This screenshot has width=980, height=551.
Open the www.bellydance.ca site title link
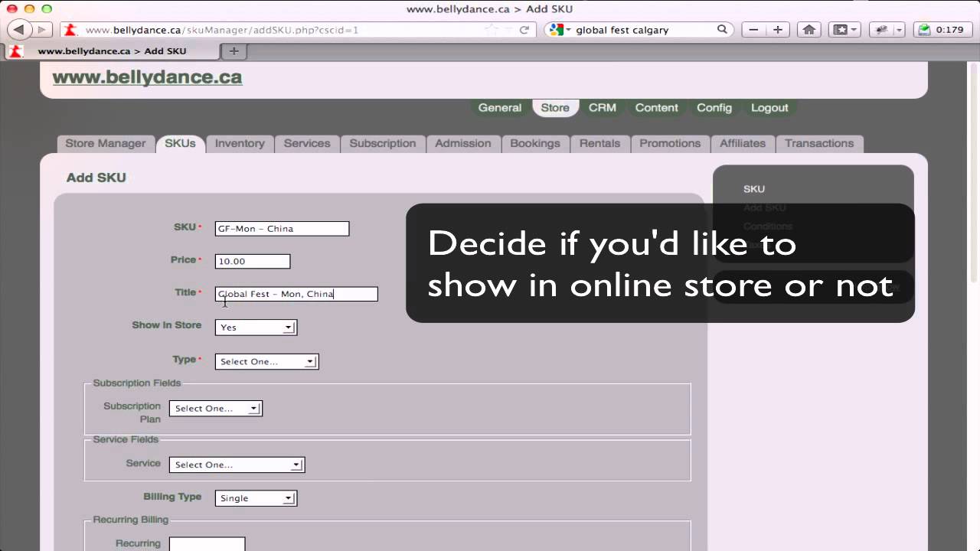click(147, 77)
